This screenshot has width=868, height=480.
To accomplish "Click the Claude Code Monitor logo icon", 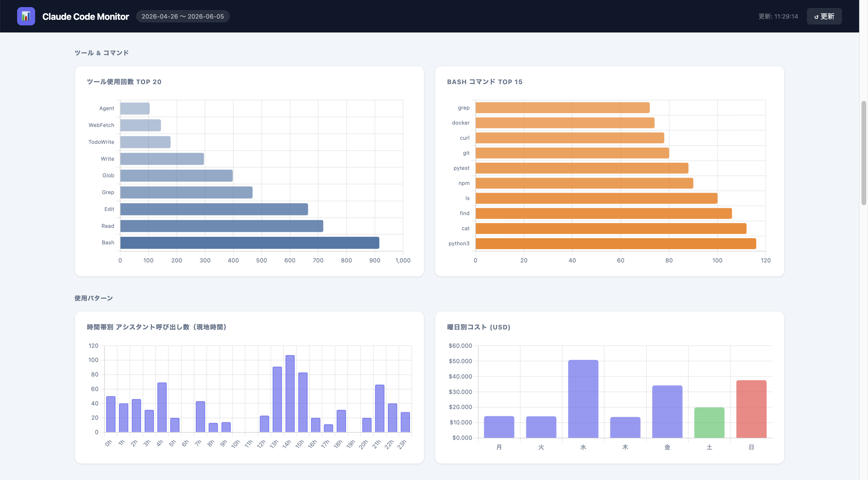I will [x=26, y=16].
